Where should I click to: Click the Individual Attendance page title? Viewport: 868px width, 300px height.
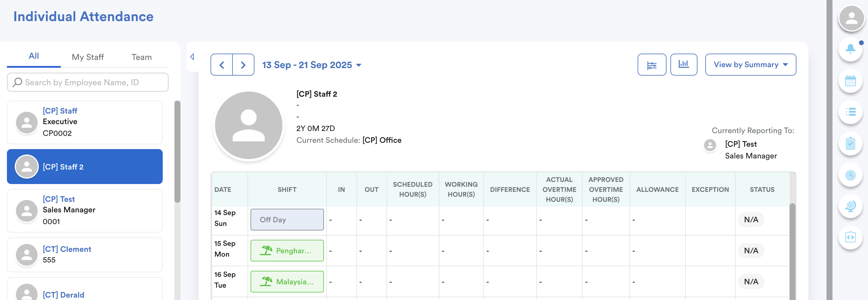click(x=83, y=17)
